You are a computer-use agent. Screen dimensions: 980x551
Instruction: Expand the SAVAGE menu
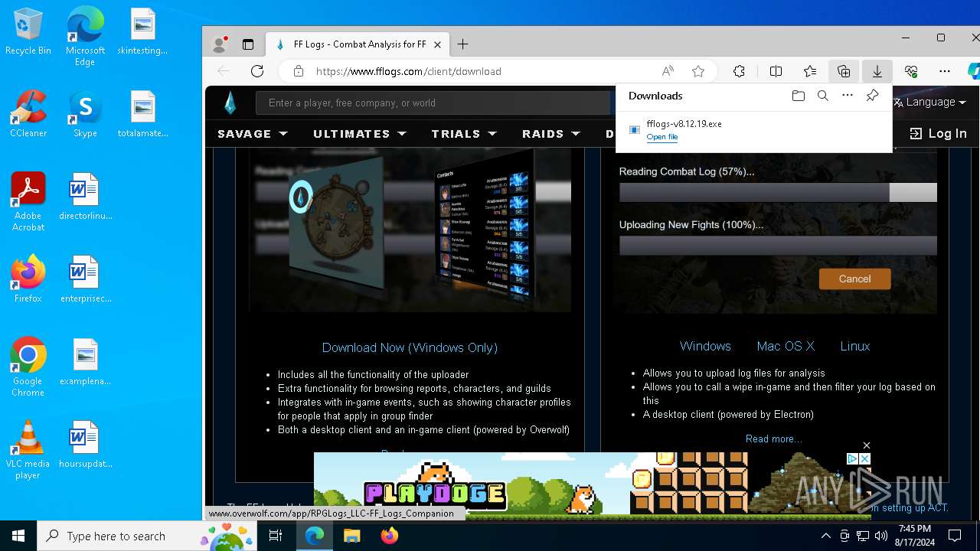coord(253,134)
